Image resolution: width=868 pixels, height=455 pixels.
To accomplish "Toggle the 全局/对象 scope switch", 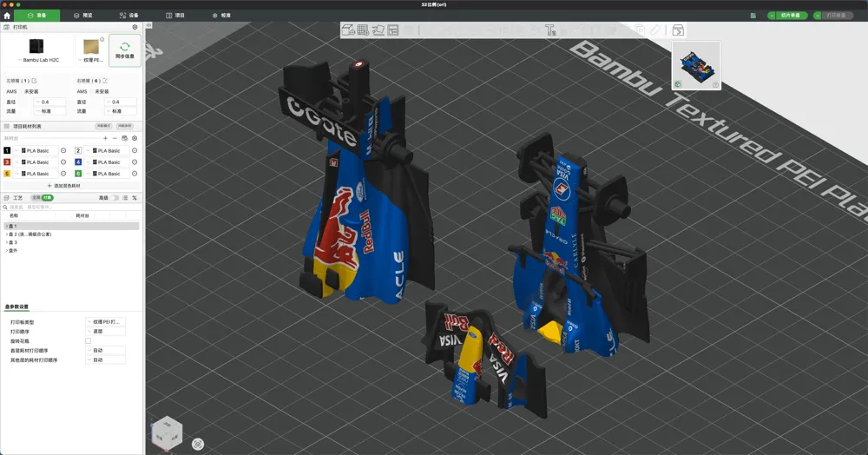I will [x=42, y=198].
